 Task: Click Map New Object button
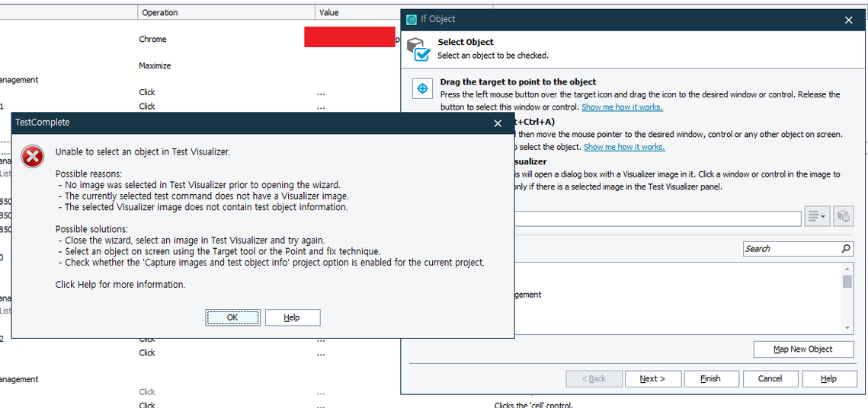[802, 349]
